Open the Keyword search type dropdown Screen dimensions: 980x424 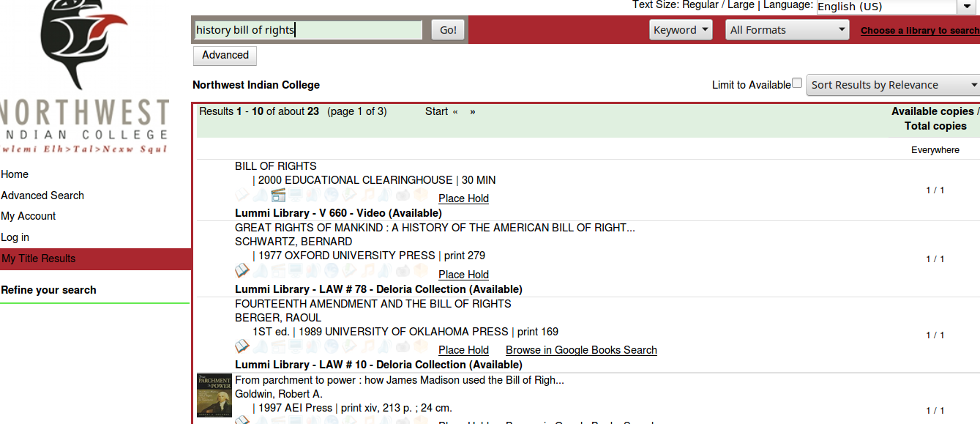point(681,30)
